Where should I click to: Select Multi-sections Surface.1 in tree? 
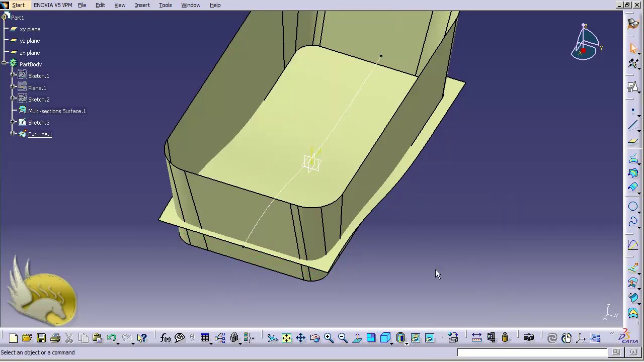point(57,111)
